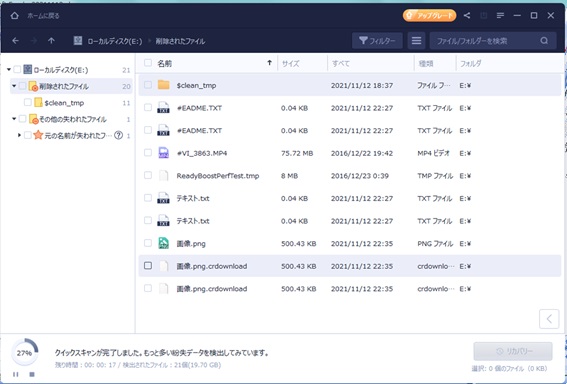Check the 画像.png row checkbox
This screenshot has width=567, height=384.
pyautogui.click(x=148, y=243)
